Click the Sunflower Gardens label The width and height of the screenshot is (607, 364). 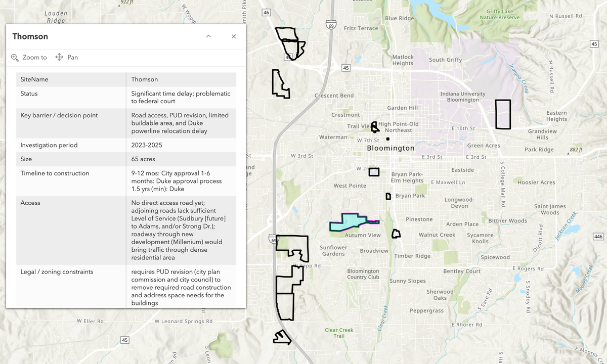click(333, 251)
